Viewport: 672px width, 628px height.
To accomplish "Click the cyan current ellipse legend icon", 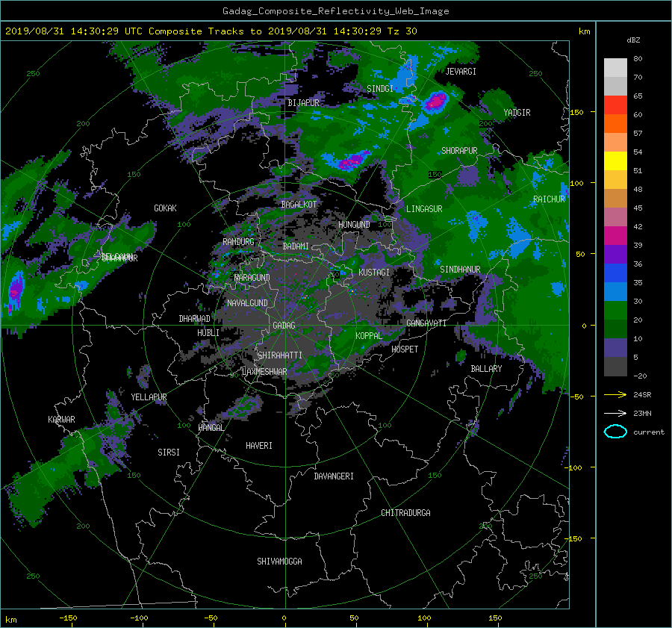I will tap(615, 432).
